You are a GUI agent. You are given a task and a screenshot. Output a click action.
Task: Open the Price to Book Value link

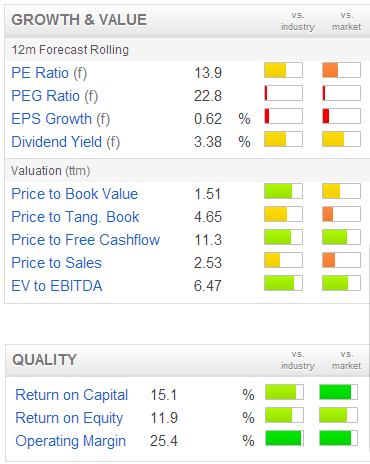pos(75,194)
